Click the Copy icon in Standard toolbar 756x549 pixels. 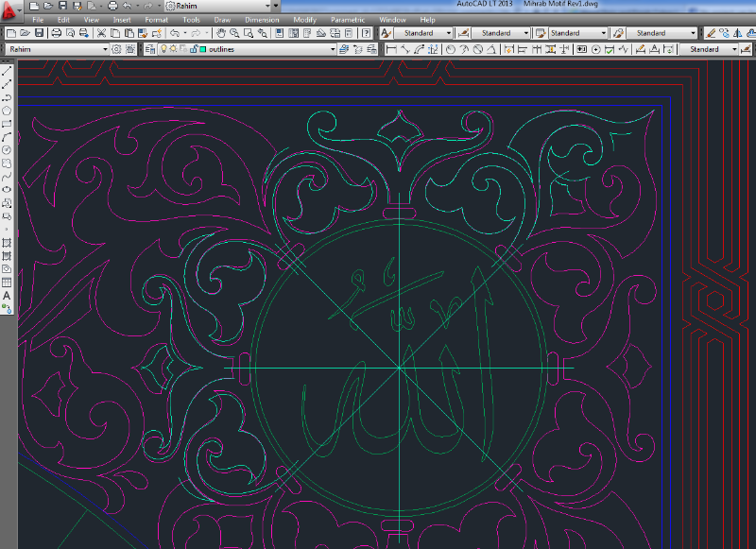tap(115, 33)
